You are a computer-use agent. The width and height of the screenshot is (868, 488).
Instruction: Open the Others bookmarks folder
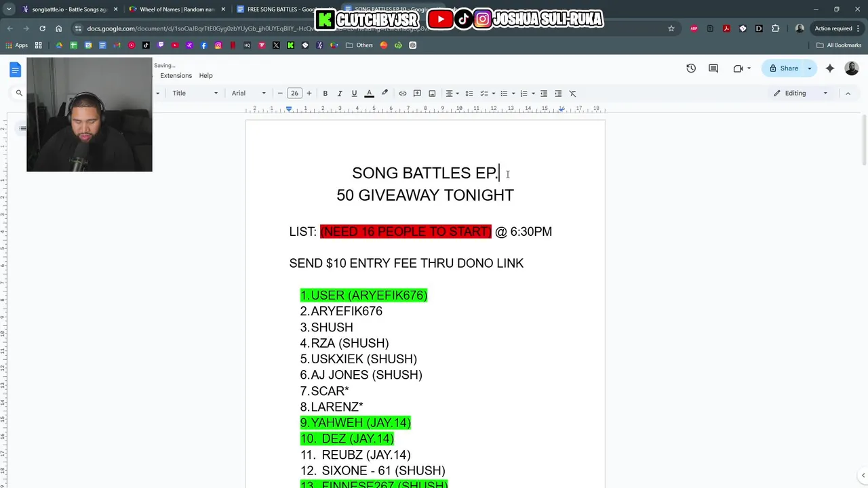point(359,45)
